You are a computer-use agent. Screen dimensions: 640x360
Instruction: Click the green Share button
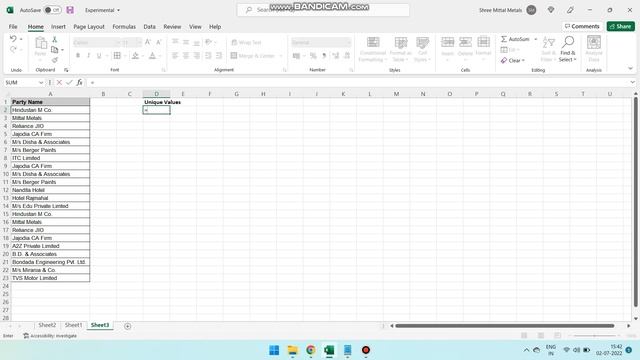click(620, 26)
